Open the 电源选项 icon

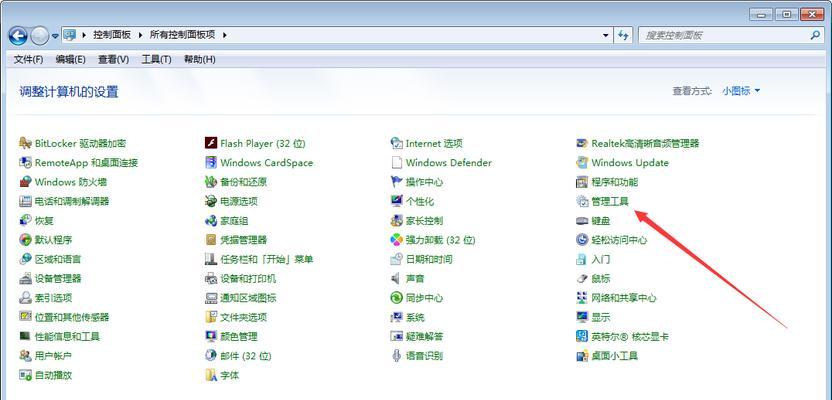(211, 201)
